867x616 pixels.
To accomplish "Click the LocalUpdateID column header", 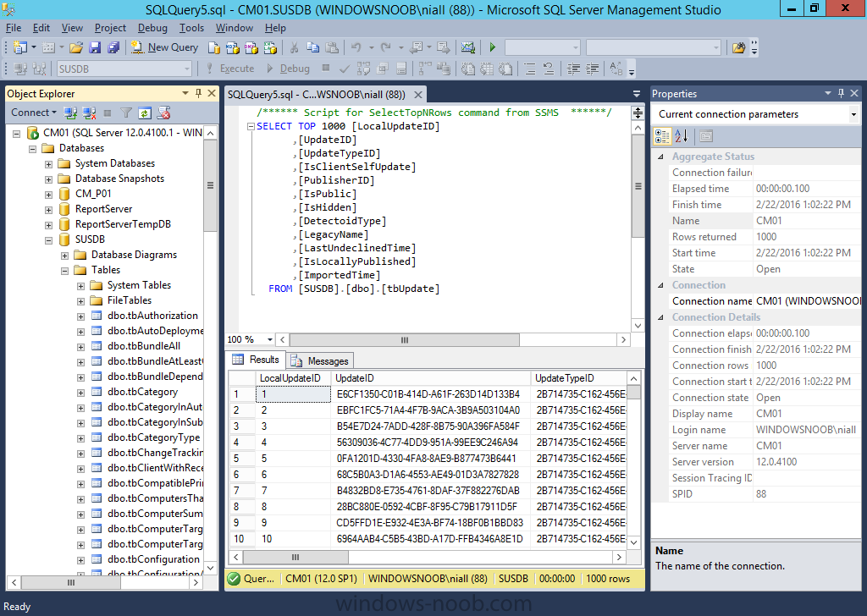I will click(293, 378).
